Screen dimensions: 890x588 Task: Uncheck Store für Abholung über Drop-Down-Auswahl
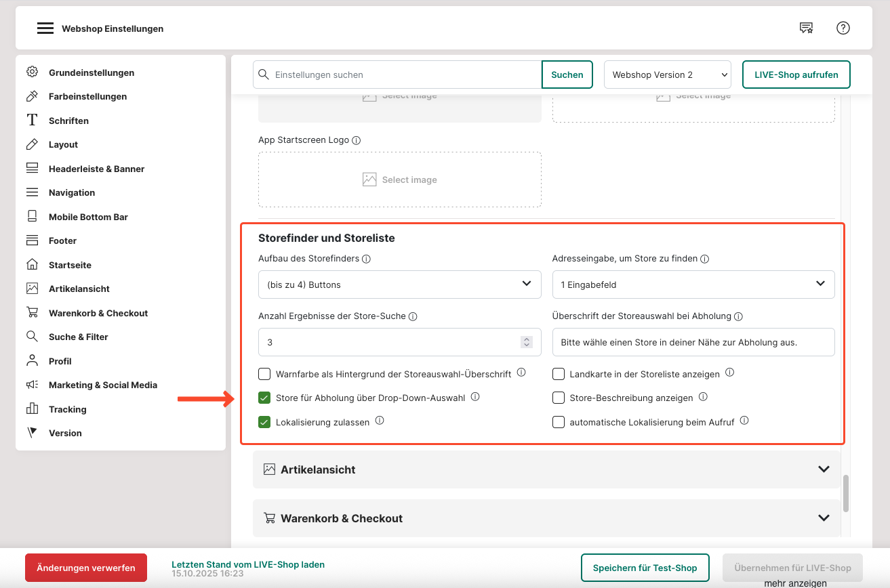tap(264, 398)
